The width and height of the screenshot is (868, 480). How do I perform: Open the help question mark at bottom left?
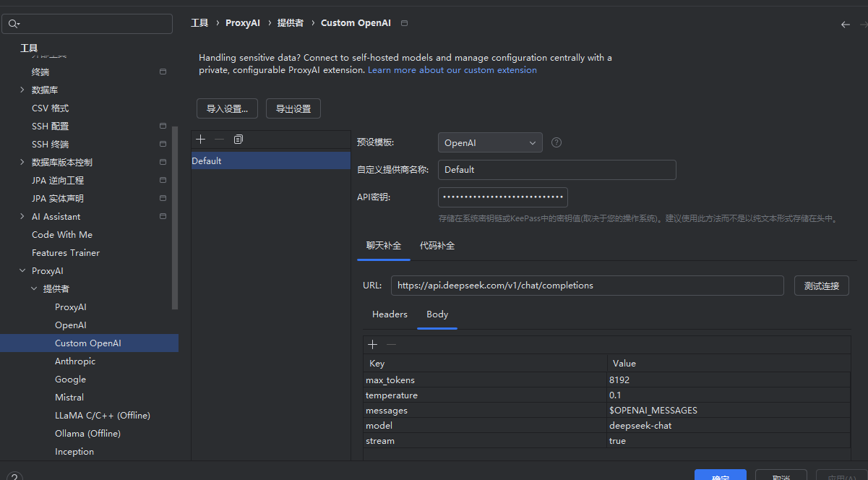(15, 476)
